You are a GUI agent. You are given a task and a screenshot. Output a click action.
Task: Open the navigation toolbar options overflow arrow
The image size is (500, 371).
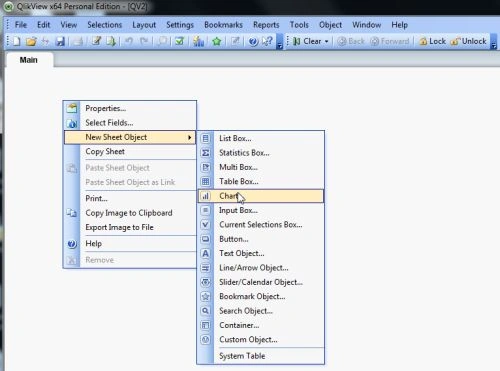(x=494, y=41)
